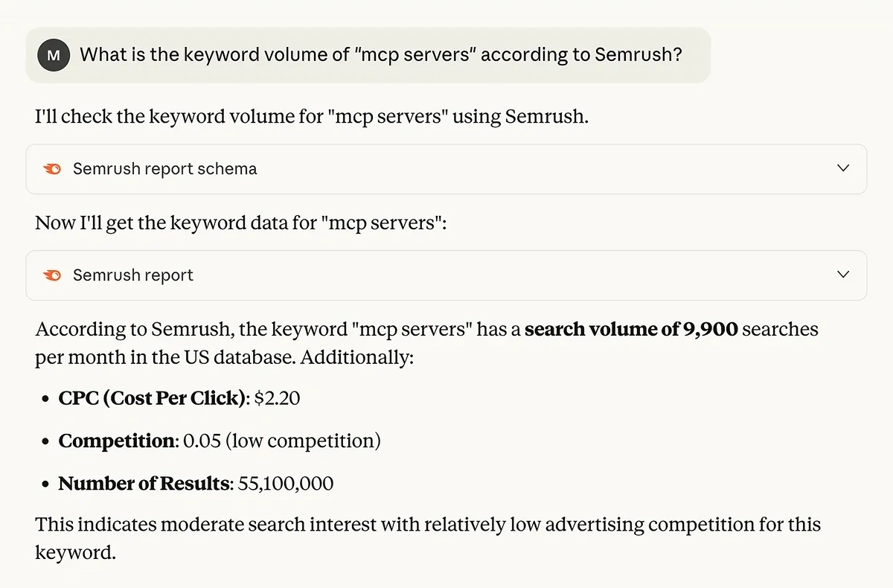Open the chevron on the Semrush report schema row
This screenshot has height=588, width=893.
pos(843,169)
